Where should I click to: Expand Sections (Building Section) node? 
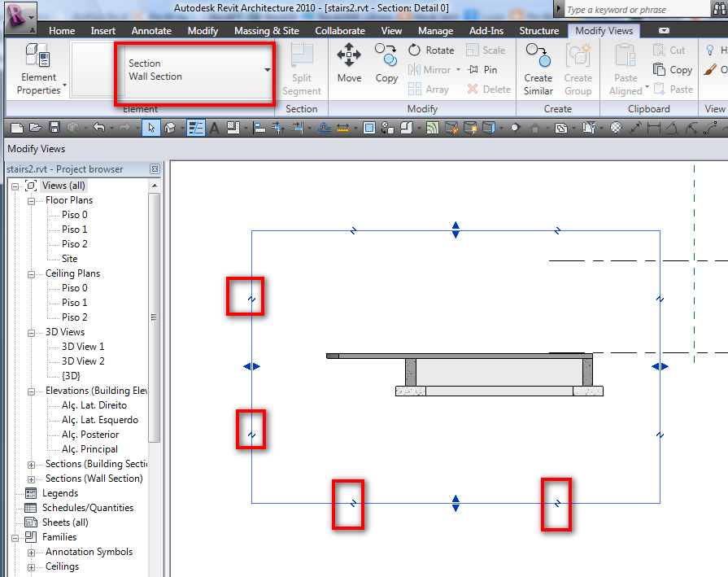pos(31,465)
